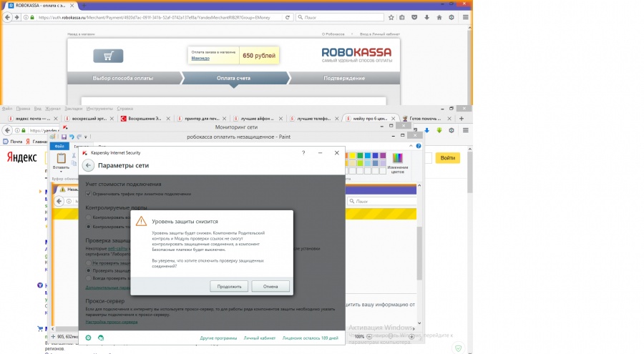Click Войти button on Yandex page

(448, 158)
